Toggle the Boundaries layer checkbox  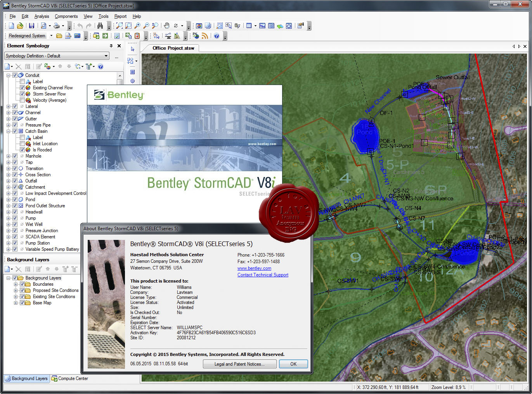(x=22, y=284)
